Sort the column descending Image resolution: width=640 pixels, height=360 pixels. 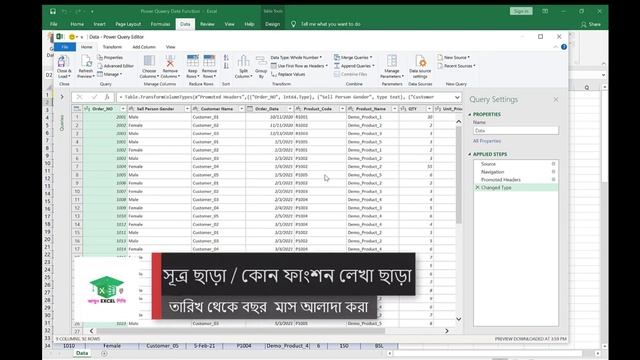coord(226,66)
